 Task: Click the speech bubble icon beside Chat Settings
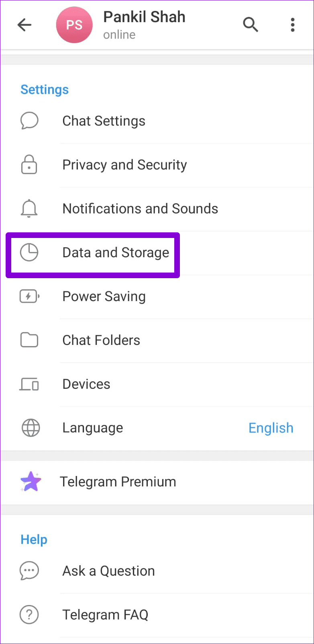29,121
